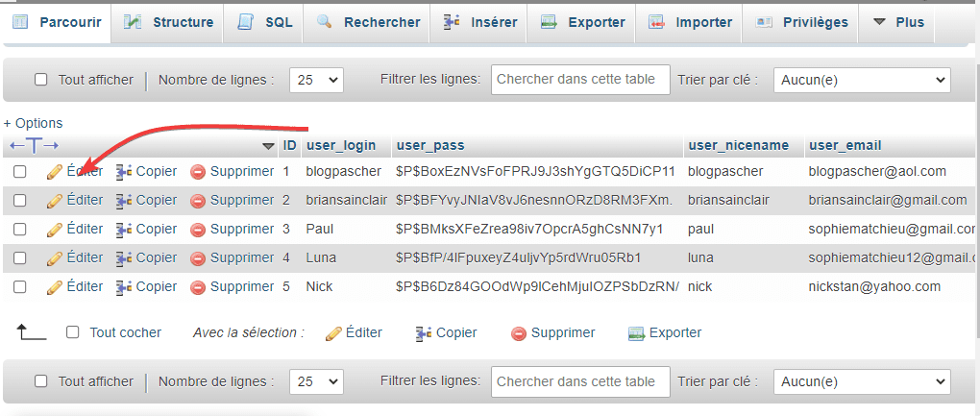Click the pencil icon in the briansainclair row

pos(55,201)
